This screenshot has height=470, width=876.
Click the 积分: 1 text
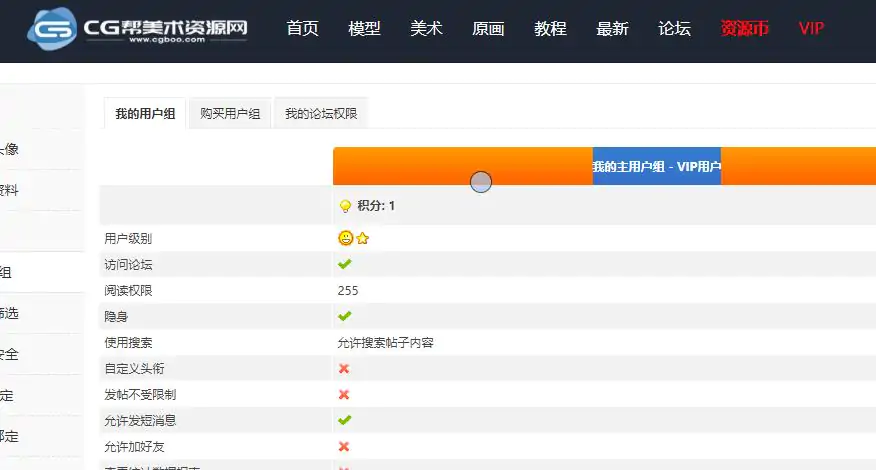coord(376,206)
